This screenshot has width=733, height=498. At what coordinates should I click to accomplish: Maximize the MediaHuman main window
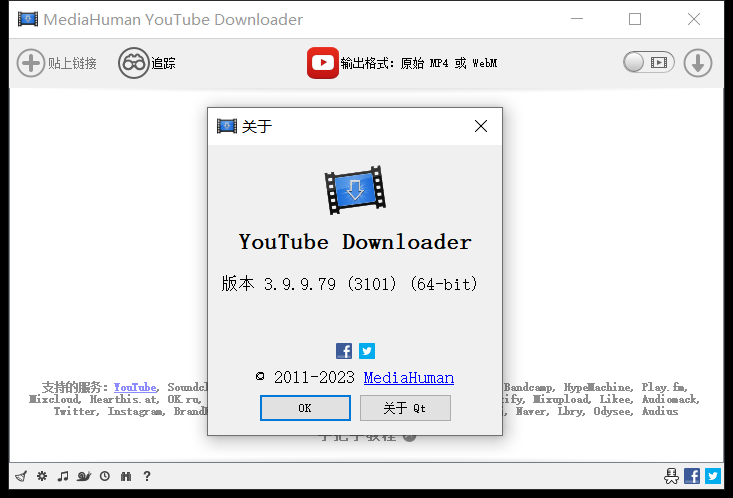(635, 19)
